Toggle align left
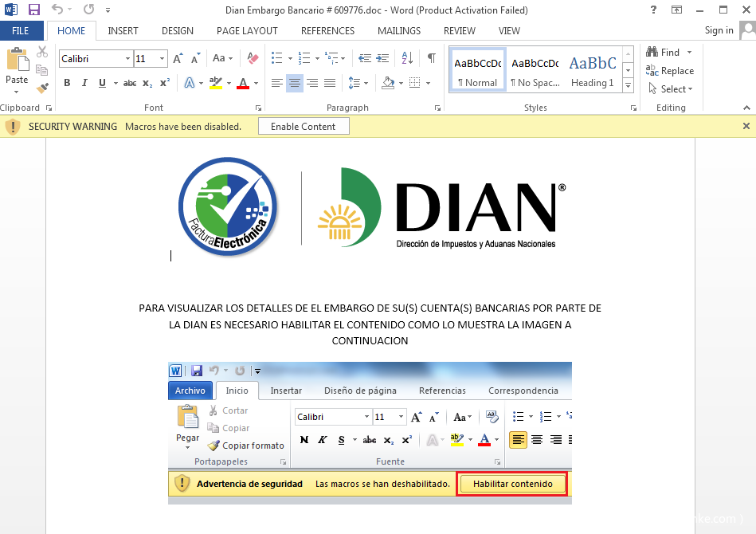Viewport: 756px width, 534px height. coord(276,83)
